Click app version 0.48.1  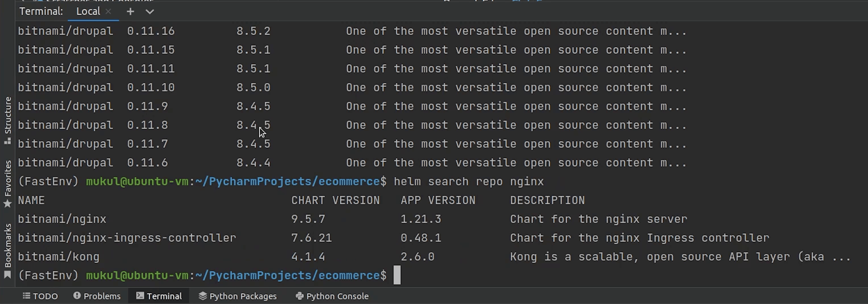coord(421,238)
